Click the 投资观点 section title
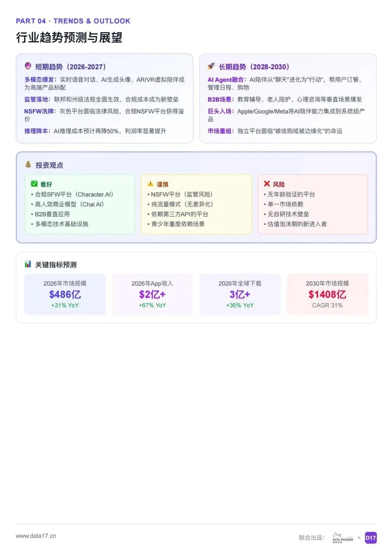This screenshot has width=392, height=555. pyautogui.click(x=49, y=165)
